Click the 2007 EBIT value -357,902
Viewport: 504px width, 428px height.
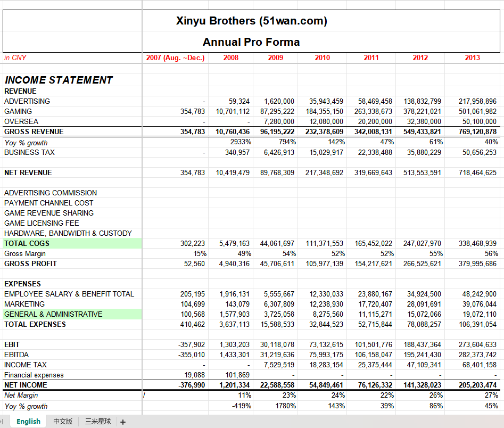tap(191, 345)
